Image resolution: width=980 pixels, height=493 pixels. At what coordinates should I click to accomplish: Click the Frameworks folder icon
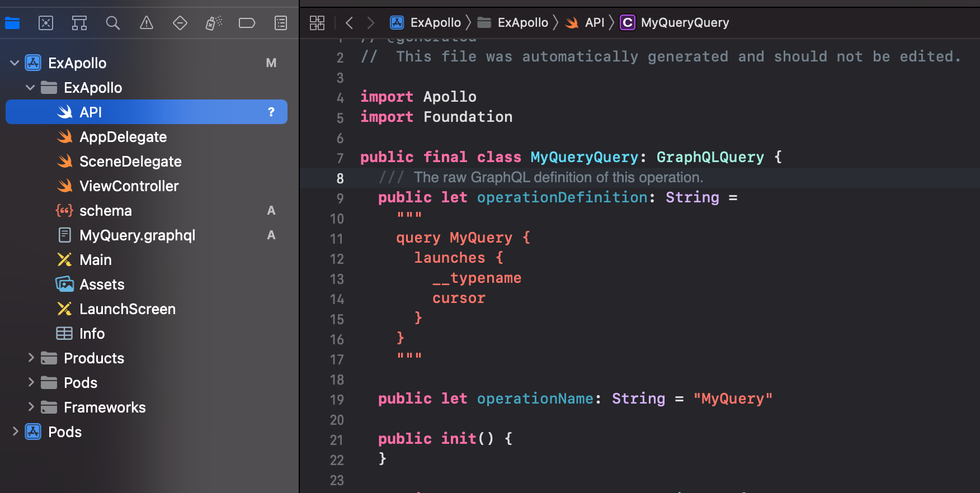(x=49, y=407)
